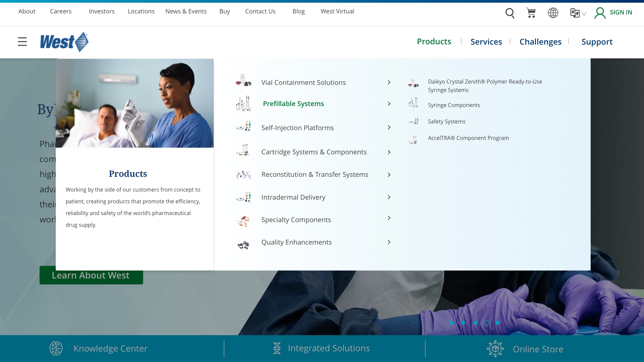Select Self-Injection Platforms menu item
This screenshot has height=362, width=644.
click(x=298, y=128)
